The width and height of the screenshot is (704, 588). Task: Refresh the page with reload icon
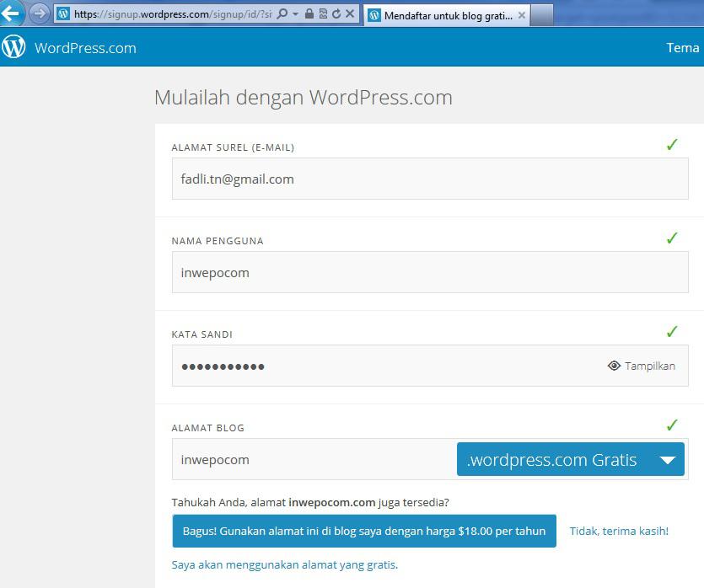[336, 14]
